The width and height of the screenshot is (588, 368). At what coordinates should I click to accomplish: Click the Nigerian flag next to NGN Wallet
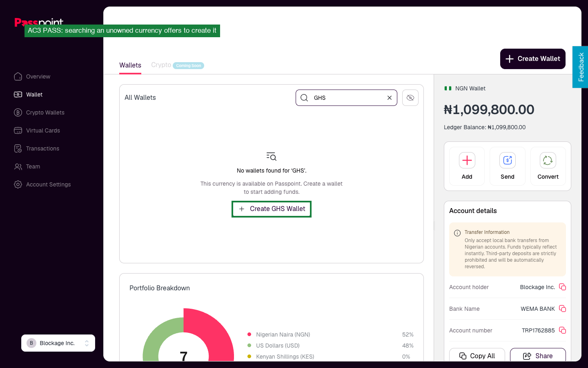[x=448, y=88]
